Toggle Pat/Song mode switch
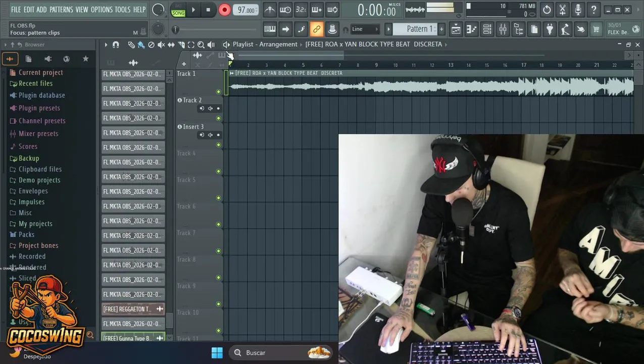Image resolution: width=644 pixels, height=364 pixels. (178, 10)
